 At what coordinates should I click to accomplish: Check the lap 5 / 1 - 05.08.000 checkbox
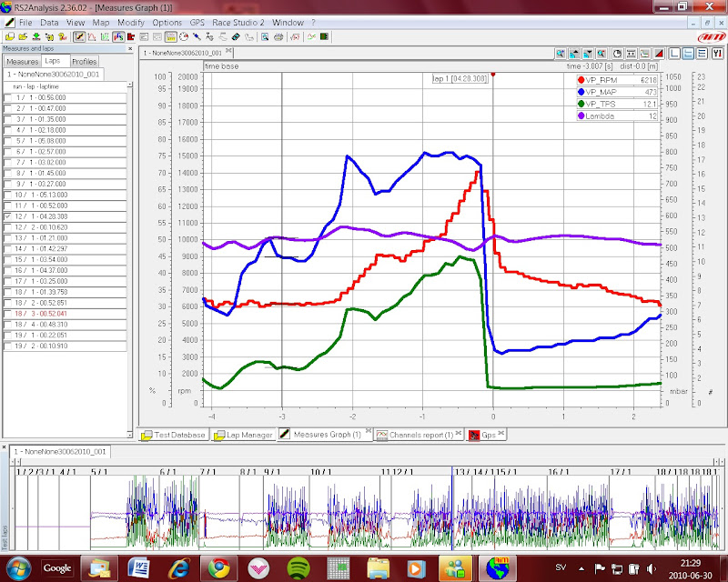point(8,141)
